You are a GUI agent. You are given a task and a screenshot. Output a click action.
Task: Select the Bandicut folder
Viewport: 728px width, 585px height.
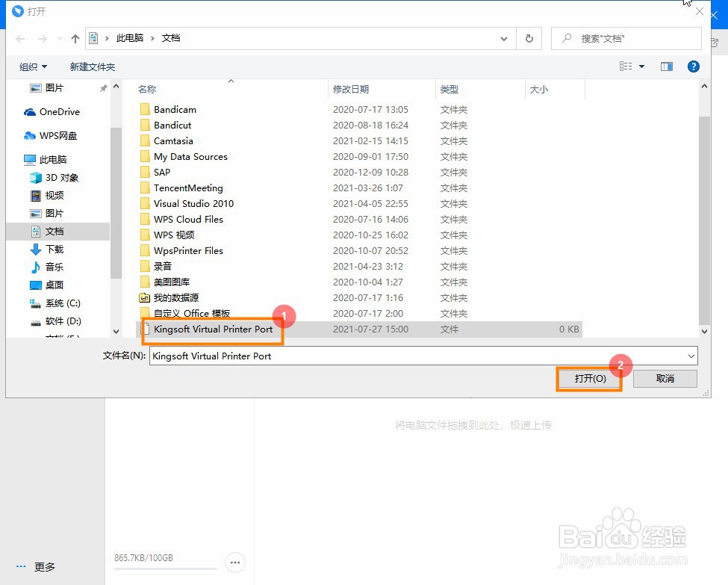click(x=172, y=126)
